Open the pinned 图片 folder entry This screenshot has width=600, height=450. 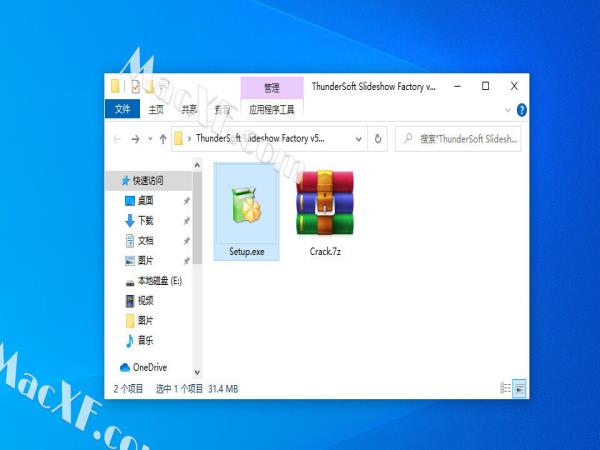point(145,261)
